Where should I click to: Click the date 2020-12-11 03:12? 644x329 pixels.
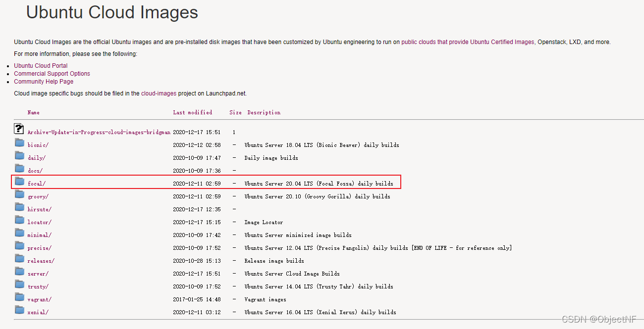point(197,312)
